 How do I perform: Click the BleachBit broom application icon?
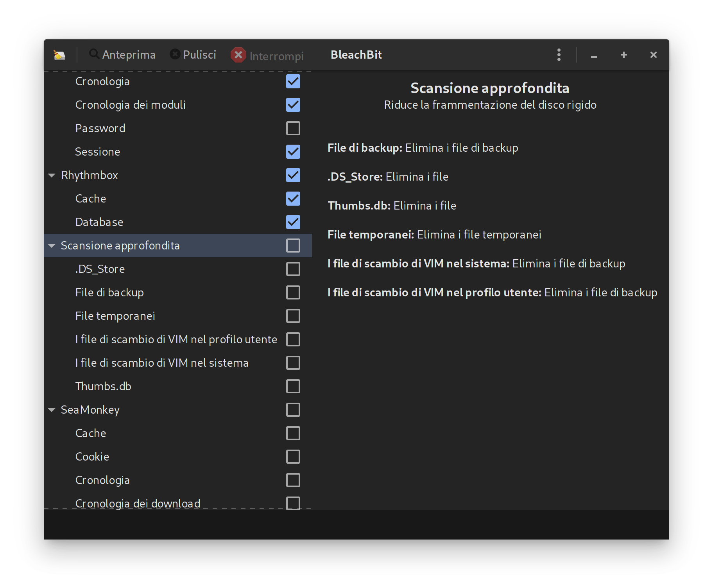pyautogui.click(x=60, y=54)
